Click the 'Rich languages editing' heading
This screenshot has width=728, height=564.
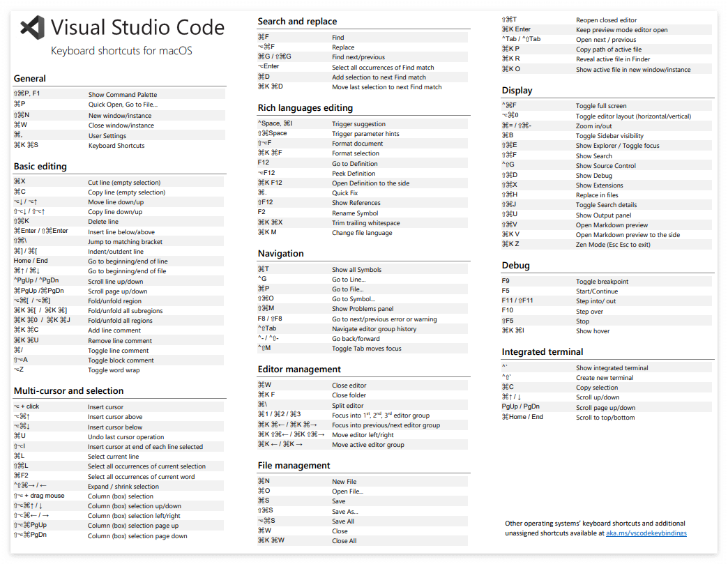click(x=305, y=107)
